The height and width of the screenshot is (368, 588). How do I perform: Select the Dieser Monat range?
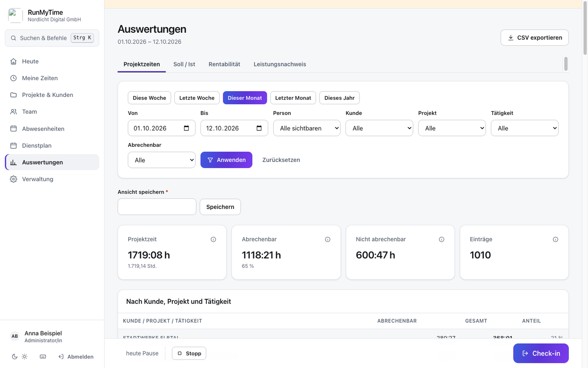tap(245, 98)
